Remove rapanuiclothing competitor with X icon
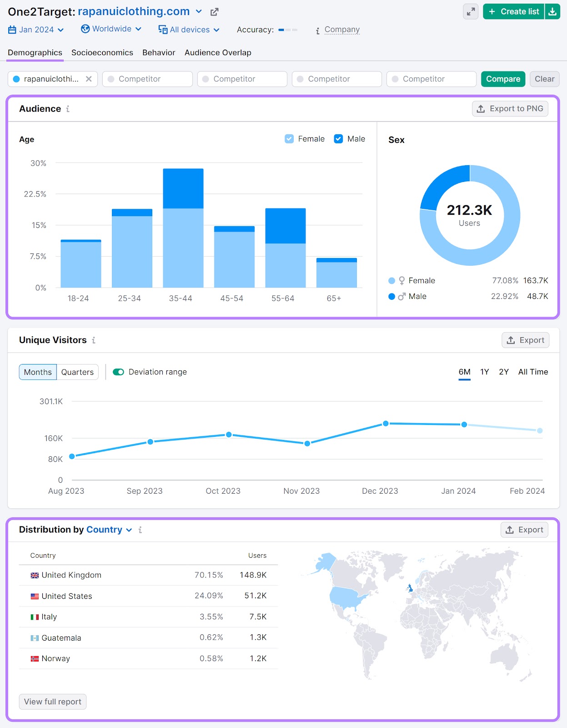Screen dimensions: 567x728 point(89,79)
